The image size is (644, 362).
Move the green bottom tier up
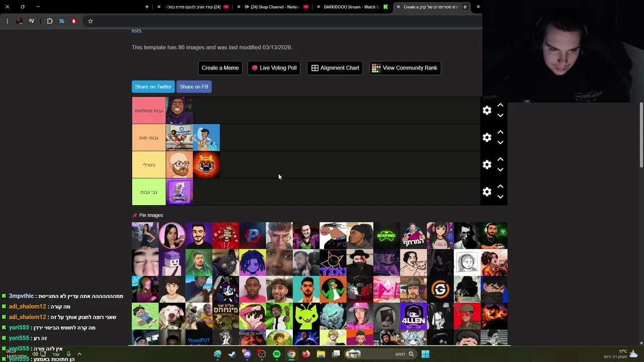pos(500,187)
